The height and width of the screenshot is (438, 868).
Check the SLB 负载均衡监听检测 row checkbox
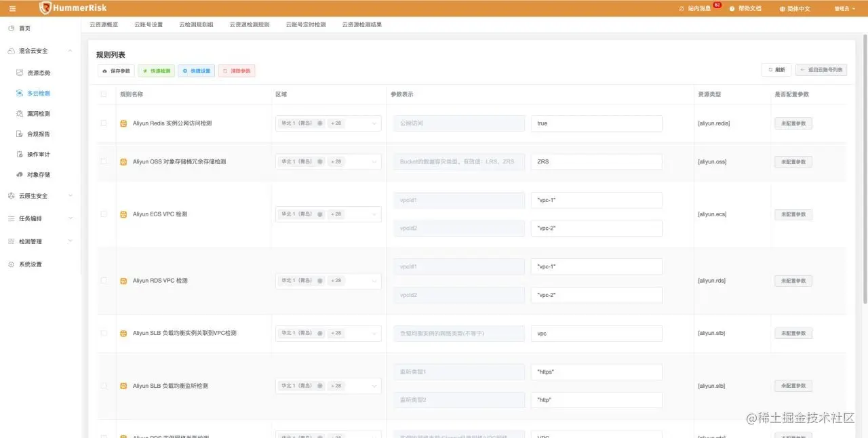tap(104, 386)
